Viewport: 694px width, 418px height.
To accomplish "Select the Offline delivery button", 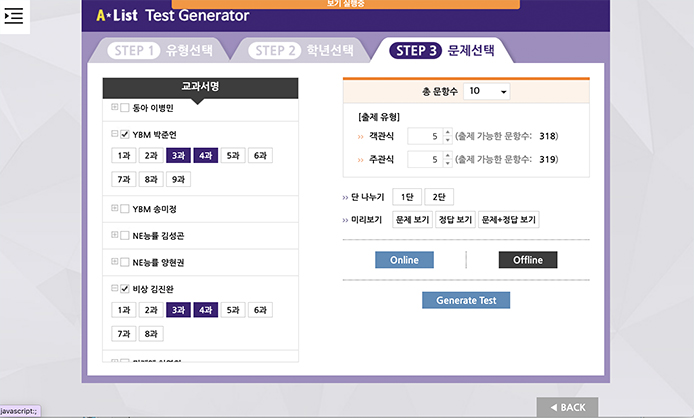I will pyautogui.click(x=527, y=260).
